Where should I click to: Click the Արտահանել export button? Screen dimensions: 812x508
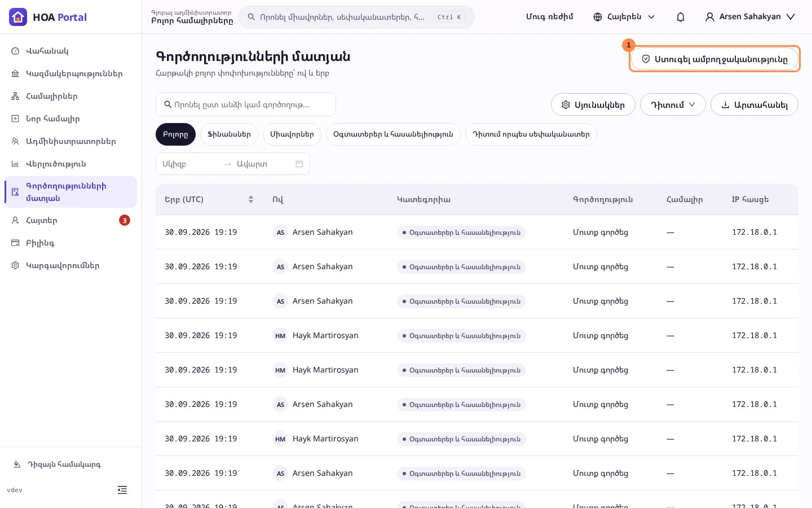(754, 104)
